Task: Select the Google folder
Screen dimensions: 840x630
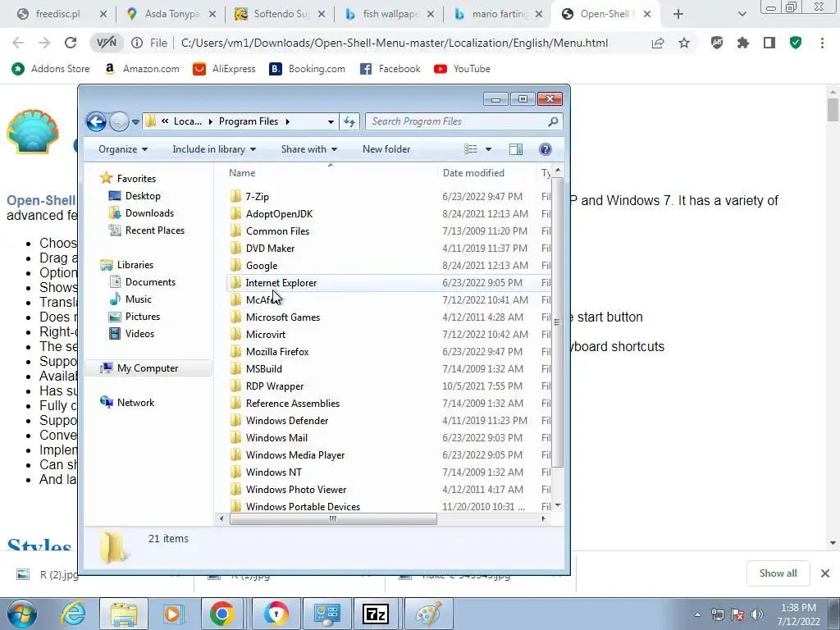Action: point(262,266)
